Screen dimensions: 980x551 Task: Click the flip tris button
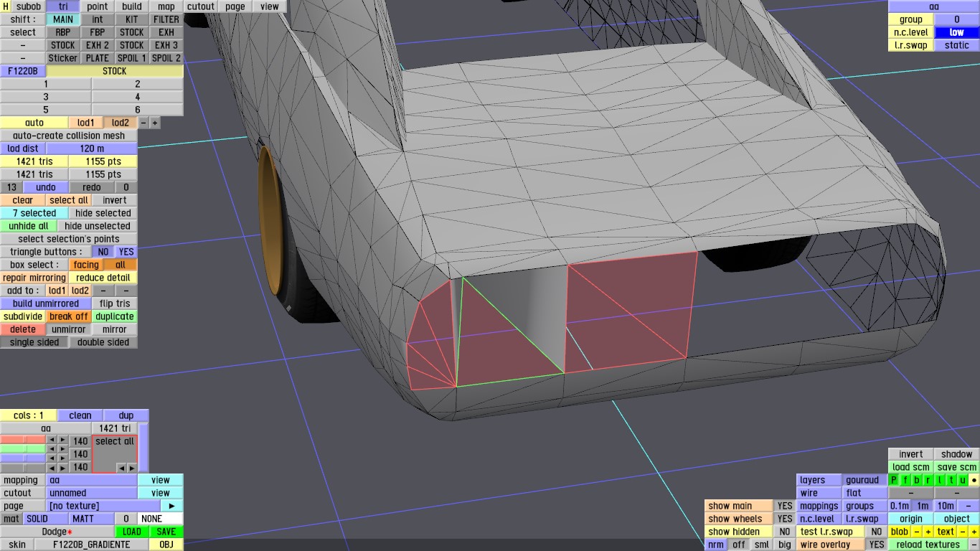[115, 303]
